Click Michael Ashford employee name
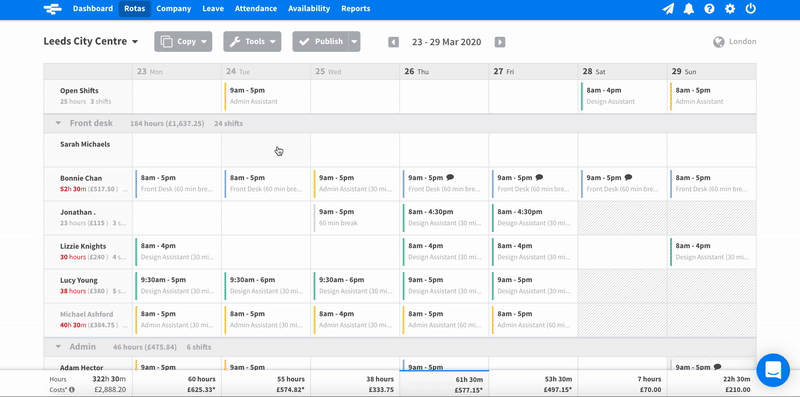The image size is (800, 397). [x=87, y=314]
